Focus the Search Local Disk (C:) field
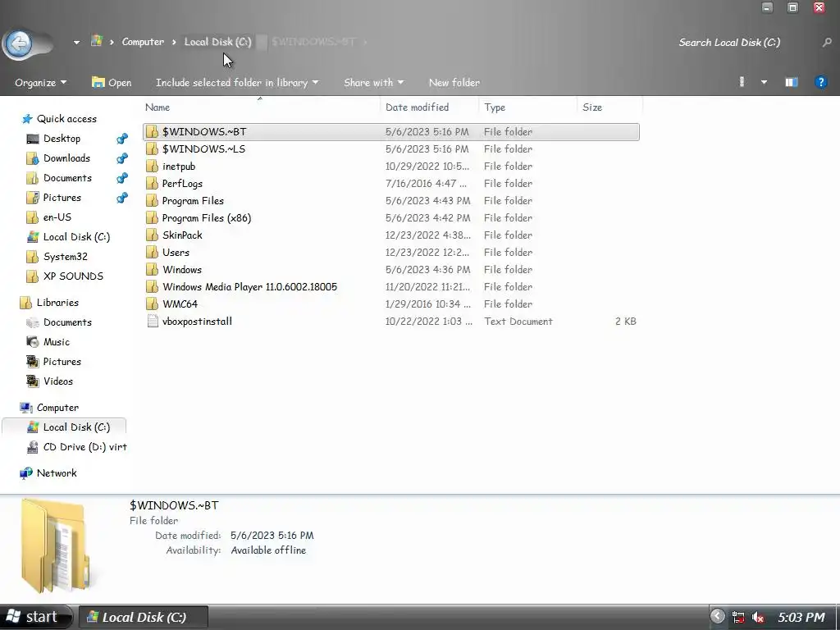Viewport: 840px width, 630px height. coord(729,43)
